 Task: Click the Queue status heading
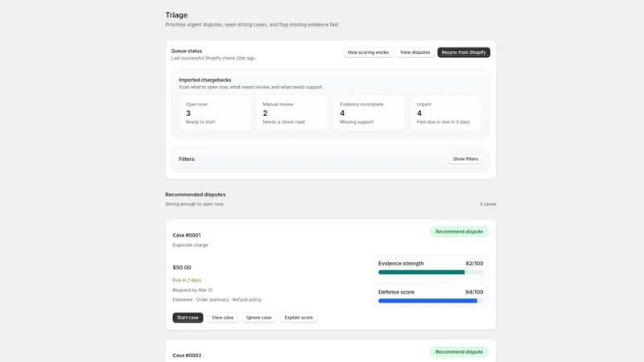187,51
